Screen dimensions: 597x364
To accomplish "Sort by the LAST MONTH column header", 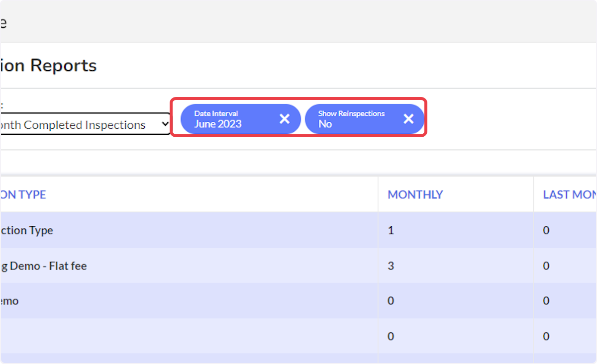I will 570,194.
